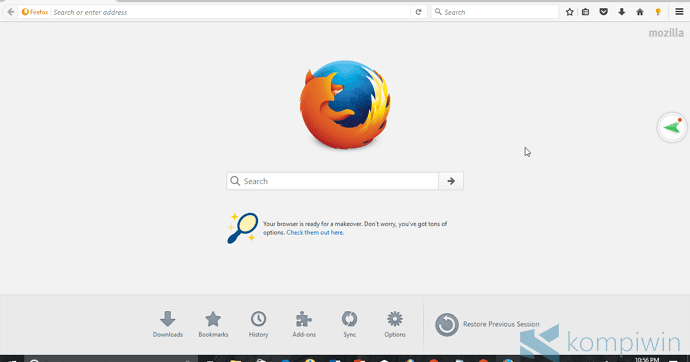
Task: Click the Firefox identity icon in address bar
Action: click(x=35, y=12)
